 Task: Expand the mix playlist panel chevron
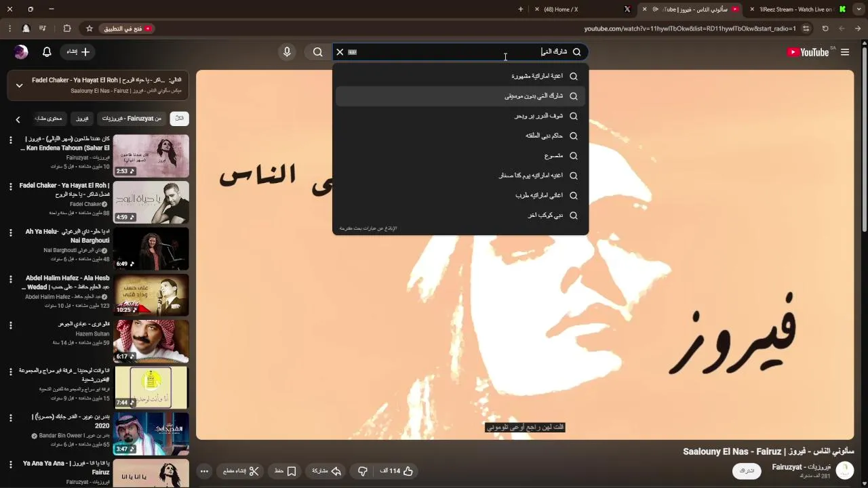19,85
